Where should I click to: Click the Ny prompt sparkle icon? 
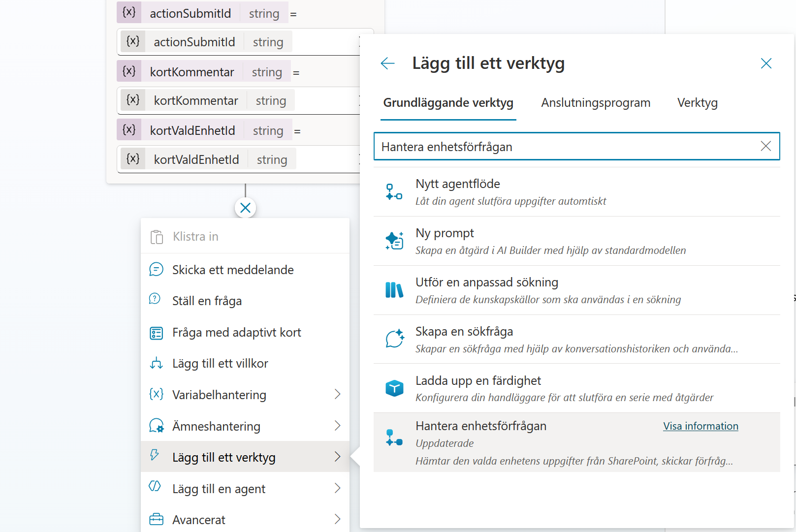tap(394, 241)
